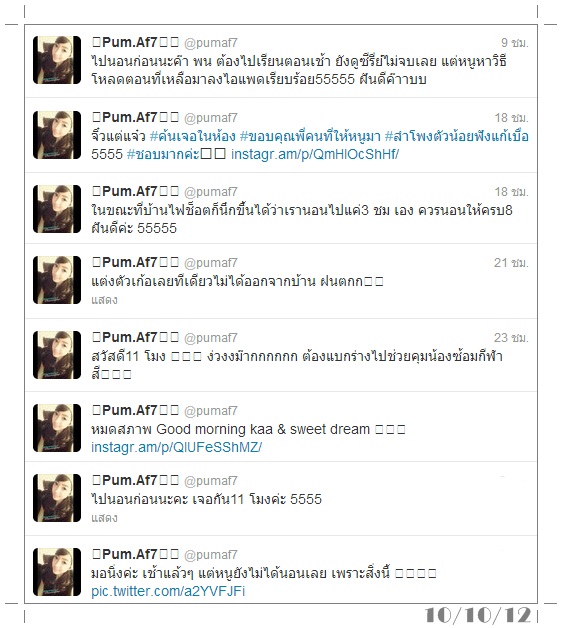
Task: Expand the 'เจอกัน11 โมงค่ะ' tweet with แสดง
Action: pyautogui.click(x=104, y=518)
